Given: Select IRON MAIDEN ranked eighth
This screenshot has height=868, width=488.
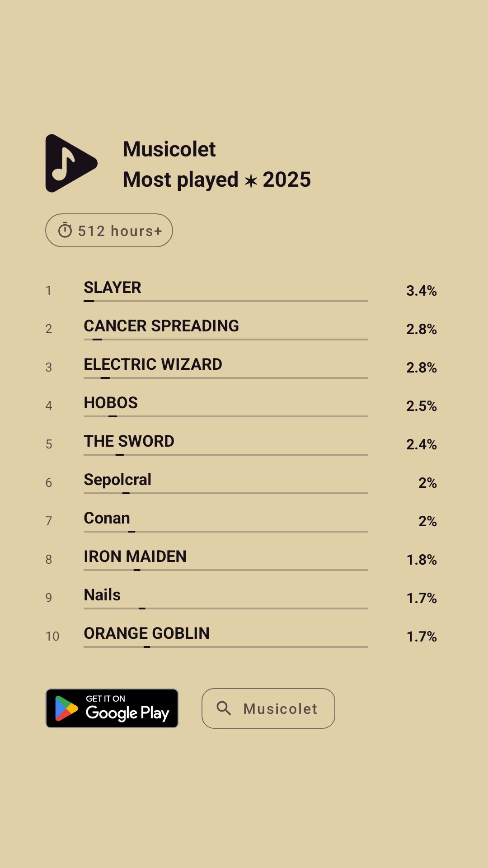Looking at the screenshot, I should (135, 557).
